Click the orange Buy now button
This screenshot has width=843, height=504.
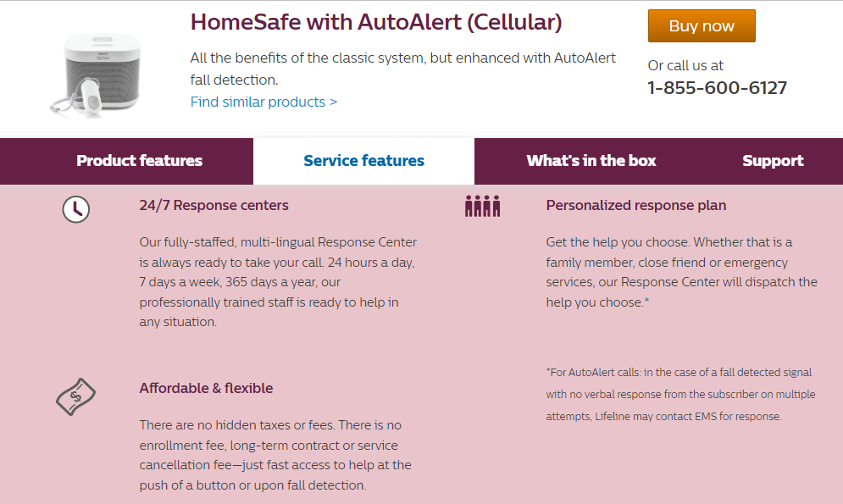point(702,25)
